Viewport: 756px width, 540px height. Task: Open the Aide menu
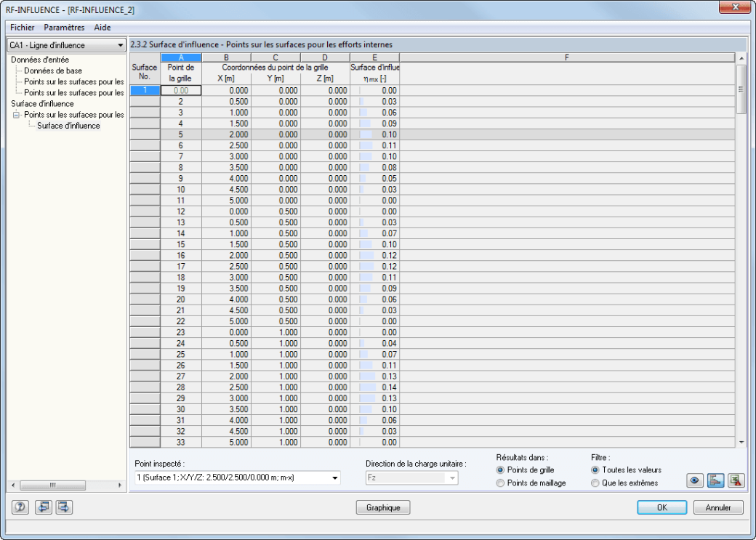pyautogui.click(x=102, y=28)
